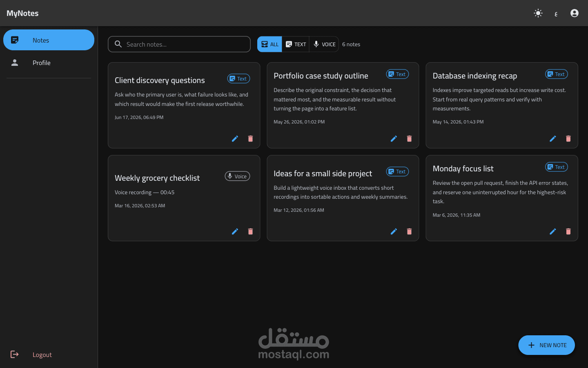The image size is (588, 368).
Task: Open the Client discovery questions note title
Action: [160, 80]
